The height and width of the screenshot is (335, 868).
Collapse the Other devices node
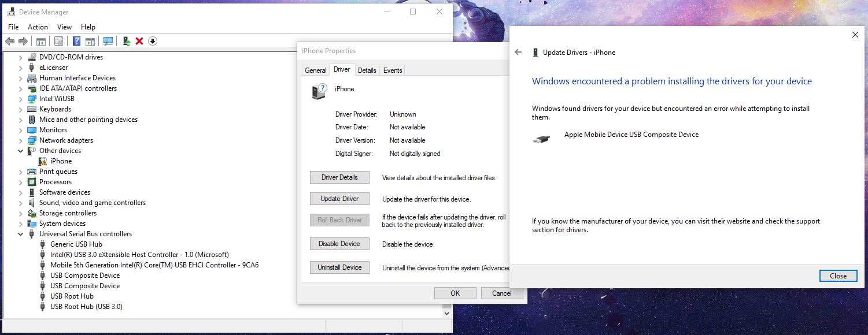pos(21,151)
